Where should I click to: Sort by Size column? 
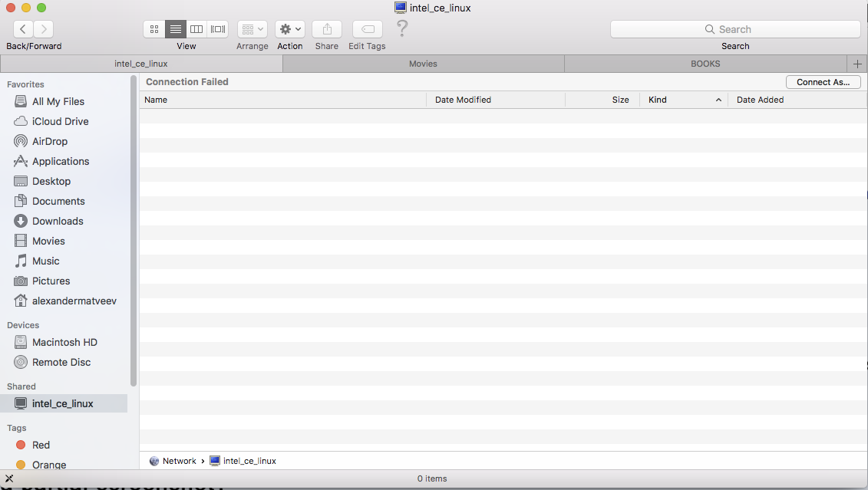click(x=602, y=100)
